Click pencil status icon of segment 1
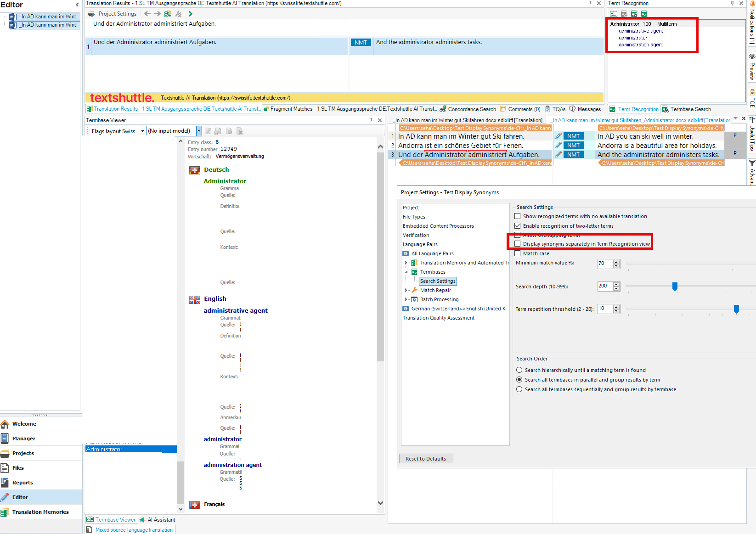This screenshot has width=756, height=534. [x=558, y=136]
